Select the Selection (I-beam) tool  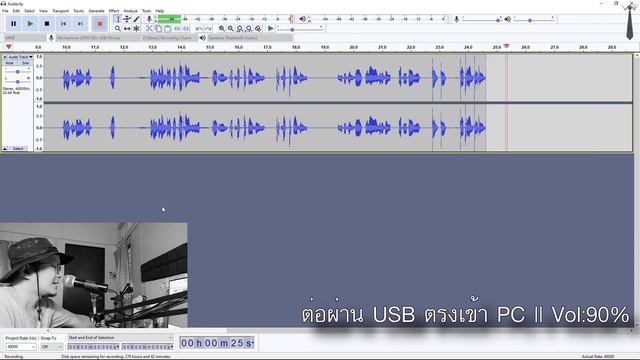pos(118,19)
